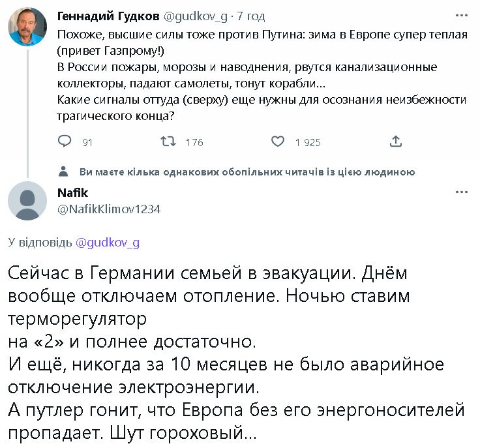480x448 pixels.
Task: Click the 1 925 likes count
Action: [x=308, y=142]
